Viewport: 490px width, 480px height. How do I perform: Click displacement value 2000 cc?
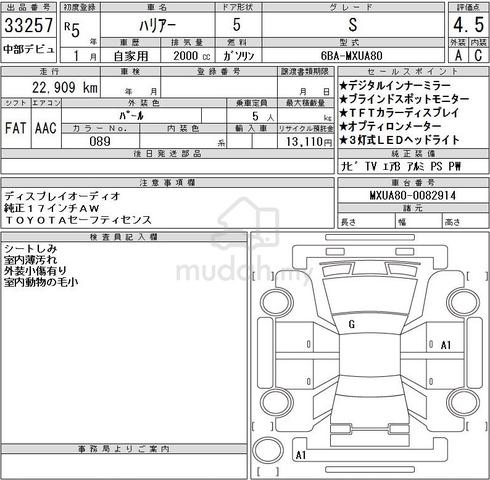click(x=192, y=56)
